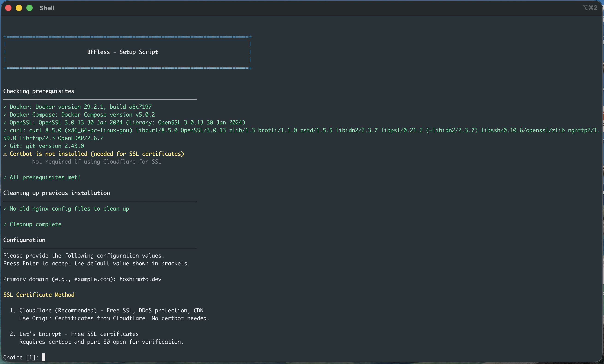This screenshot has height=364, width=604.
Task: Click the yellow minimize window button
Action: click(x=19, y=8)
